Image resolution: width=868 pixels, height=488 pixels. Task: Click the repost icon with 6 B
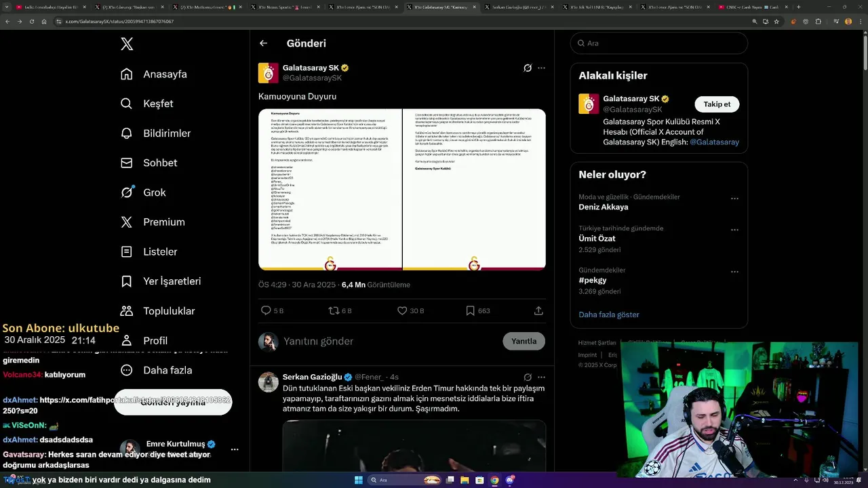coord(340,310)
